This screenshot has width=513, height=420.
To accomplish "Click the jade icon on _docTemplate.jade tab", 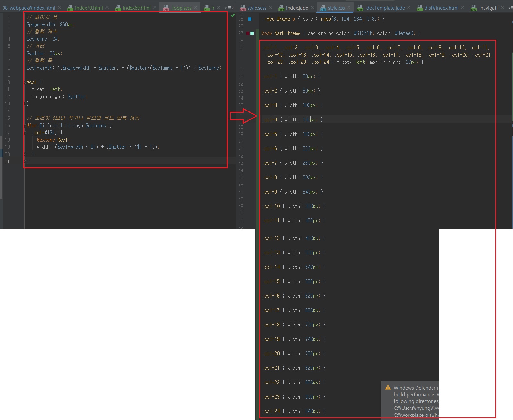I will pyautogui.click(x=360, y=8).
